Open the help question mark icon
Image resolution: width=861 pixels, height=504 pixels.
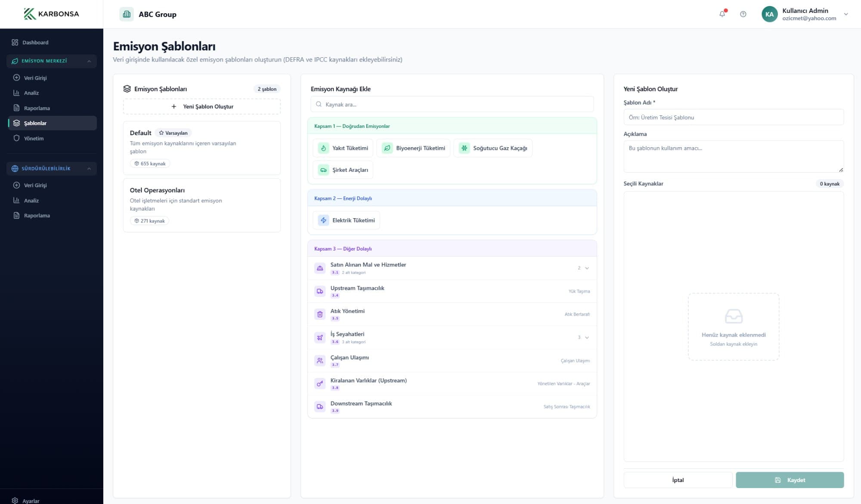743,14
